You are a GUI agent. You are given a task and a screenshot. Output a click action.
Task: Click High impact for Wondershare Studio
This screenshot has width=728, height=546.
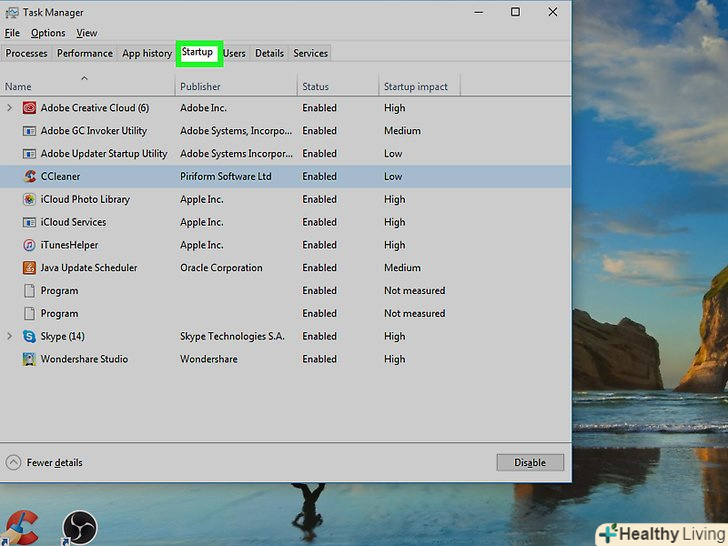395,359
